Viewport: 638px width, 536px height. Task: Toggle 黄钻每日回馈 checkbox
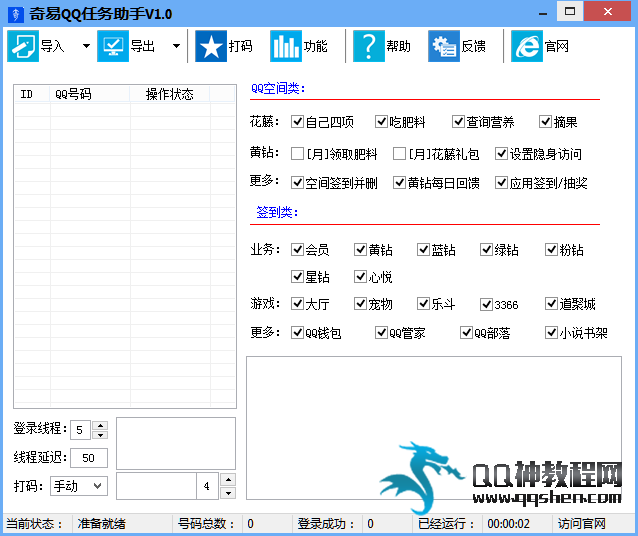399,183
